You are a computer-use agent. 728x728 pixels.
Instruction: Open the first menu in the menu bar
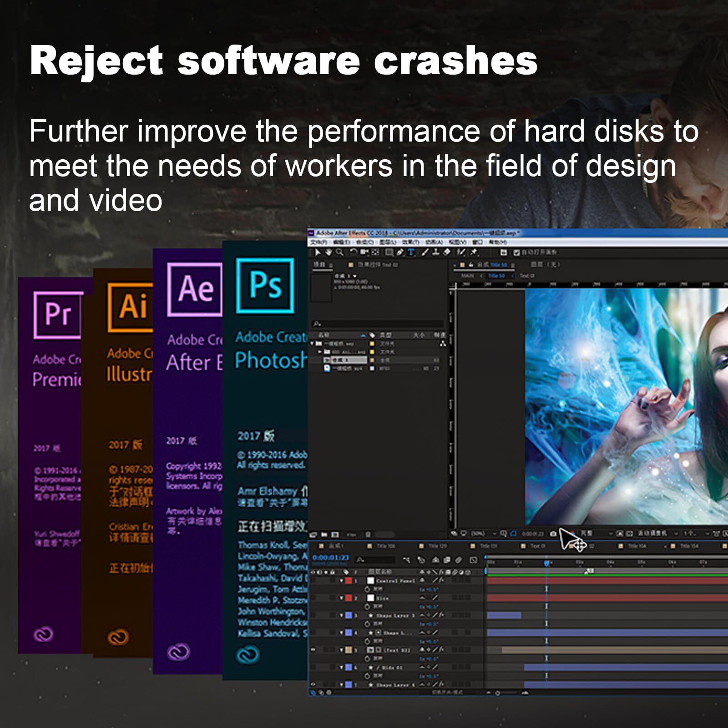(318, 242)
